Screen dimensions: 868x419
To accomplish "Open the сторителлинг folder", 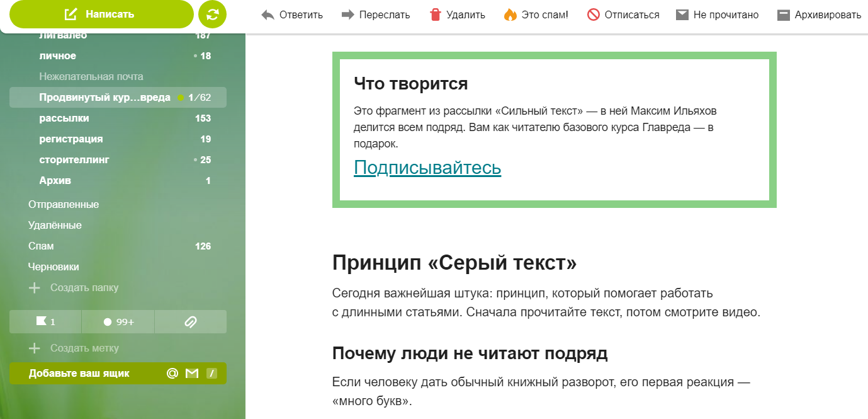I will tap(118, 160).
